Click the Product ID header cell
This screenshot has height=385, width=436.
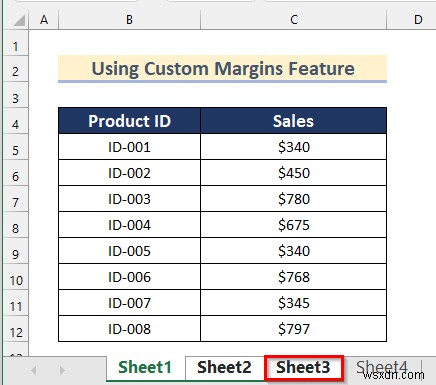coord(129,121)
